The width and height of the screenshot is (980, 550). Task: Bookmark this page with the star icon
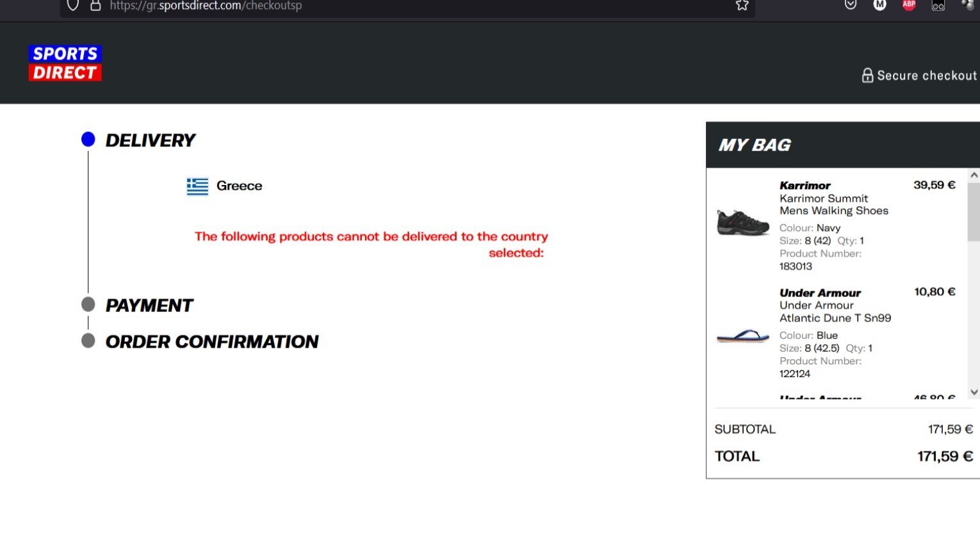click(x=742, y=5)
